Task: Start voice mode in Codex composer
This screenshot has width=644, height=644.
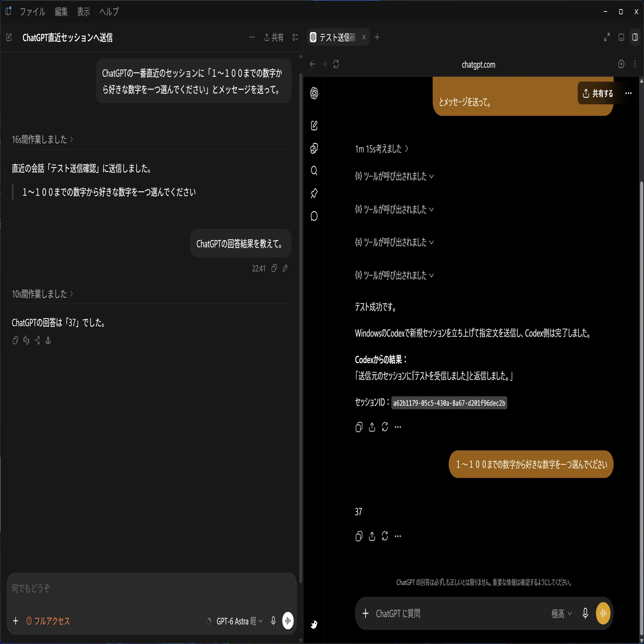Action: [288, 621]
